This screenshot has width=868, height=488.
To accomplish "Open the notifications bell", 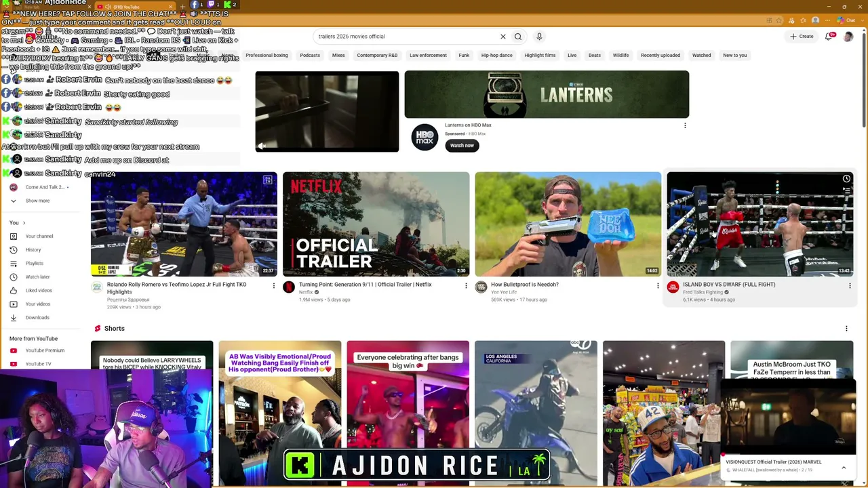I will [x=829, y=37].
